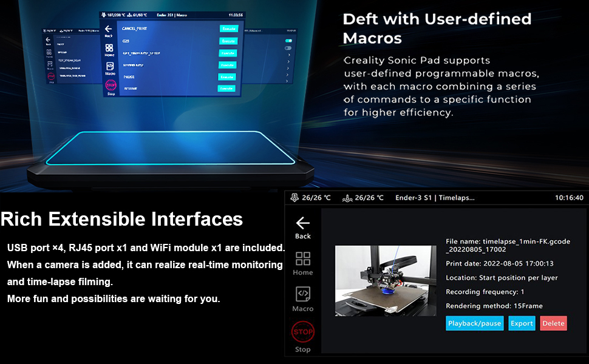Click the CANCEL_PRINT macro name
The height and width of the screenshot is (364, 589).
[x=134, y=29]
